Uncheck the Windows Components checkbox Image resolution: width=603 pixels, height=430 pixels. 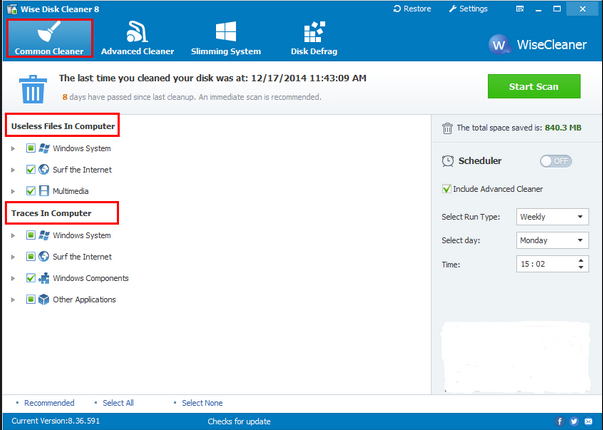31,278
